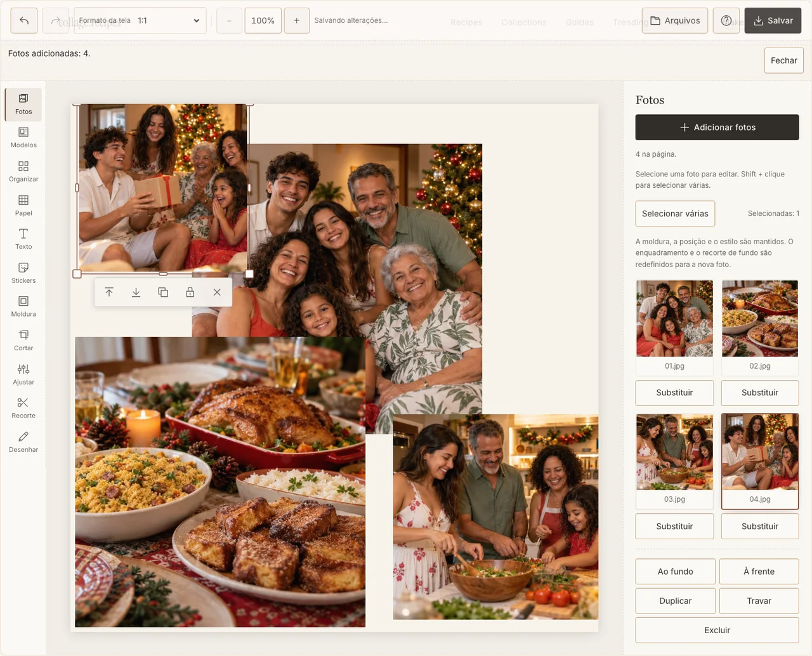Open the Fotos panel in sidebar

(x=23, y=104)
